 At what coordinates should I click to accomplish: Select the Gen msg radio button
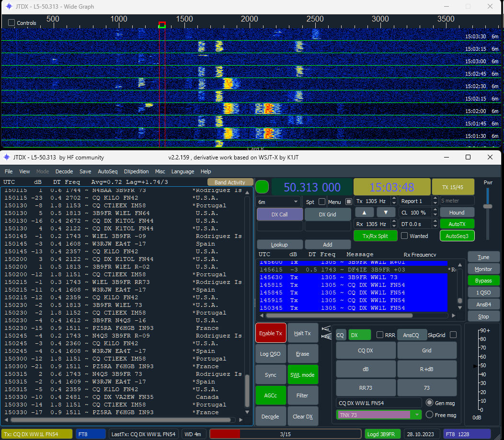pyautogui.click(x=429, y=403)
